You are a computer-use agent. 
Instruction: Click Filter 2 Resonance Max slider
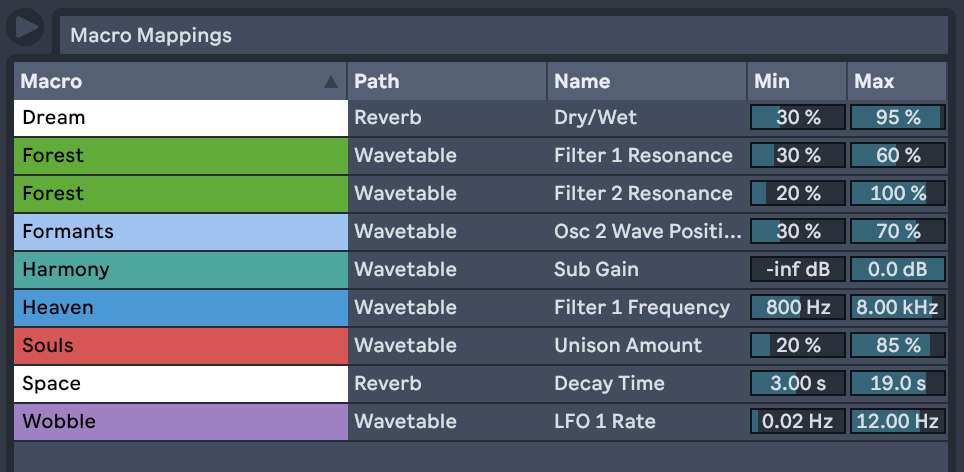click(898, 194)
